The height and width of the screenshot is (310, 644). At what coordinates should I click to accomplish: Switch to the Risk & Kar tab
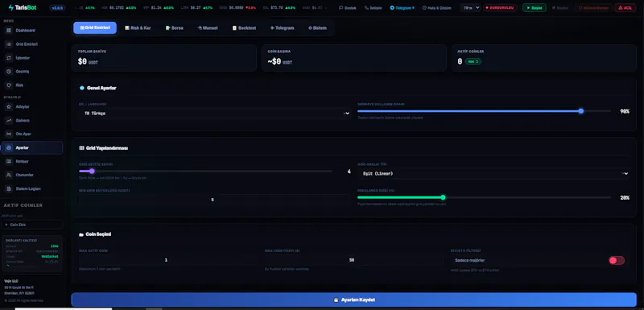coord(138,28)
